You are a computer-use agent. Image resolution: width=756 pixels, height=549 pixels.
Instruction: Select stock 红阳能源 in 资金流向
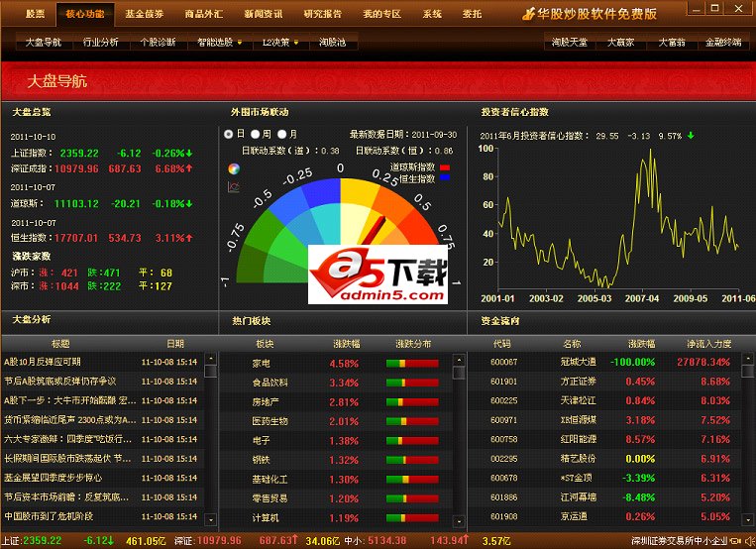[x=604, y=439]
